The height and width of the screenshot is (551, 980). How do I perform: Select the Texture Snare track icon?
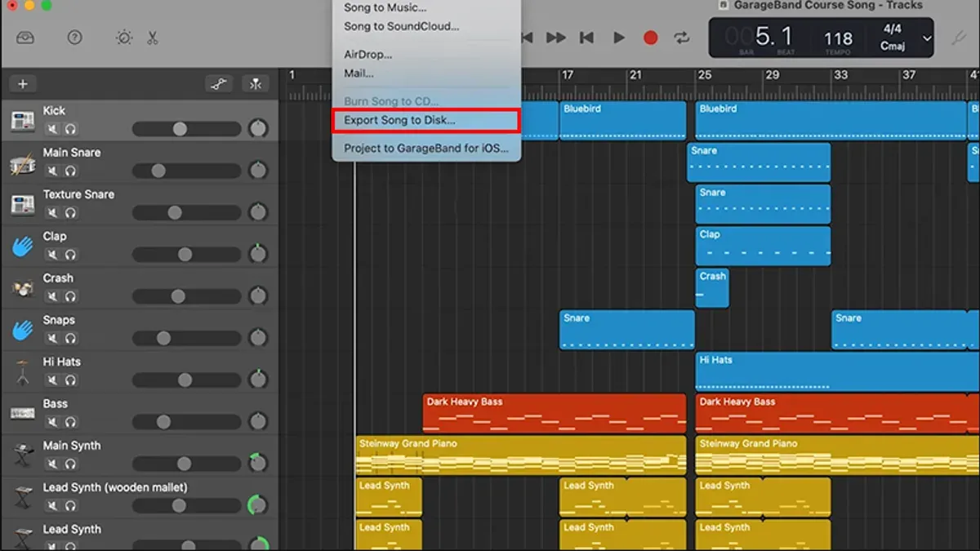(x=22, y=205)
